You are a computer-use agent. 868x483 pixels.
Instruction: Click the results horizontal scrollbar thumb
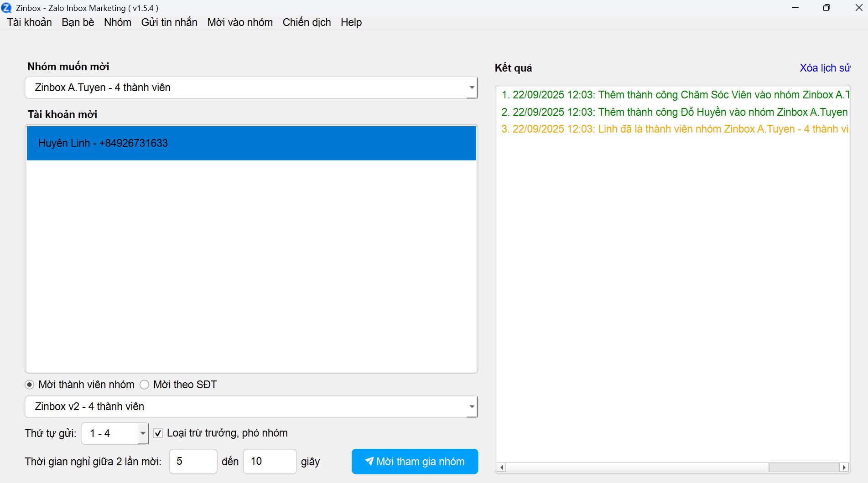point(804,467)
